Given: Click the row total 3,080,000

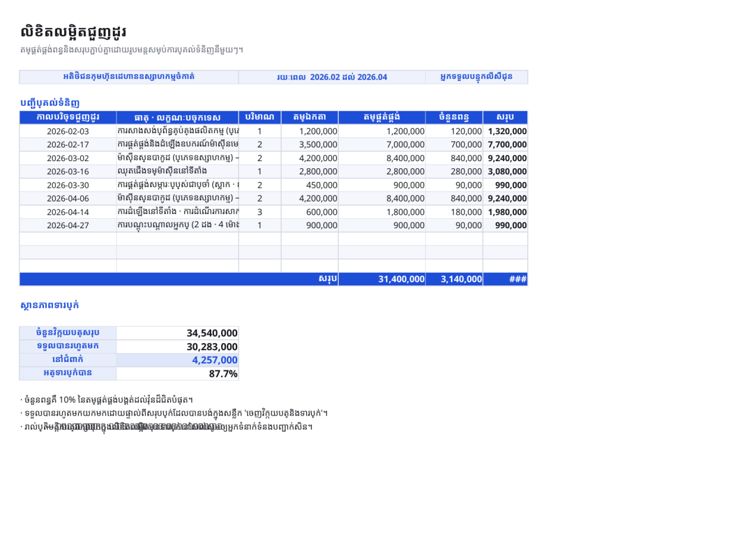Looking at the screenshot, I should pos(505,172).
